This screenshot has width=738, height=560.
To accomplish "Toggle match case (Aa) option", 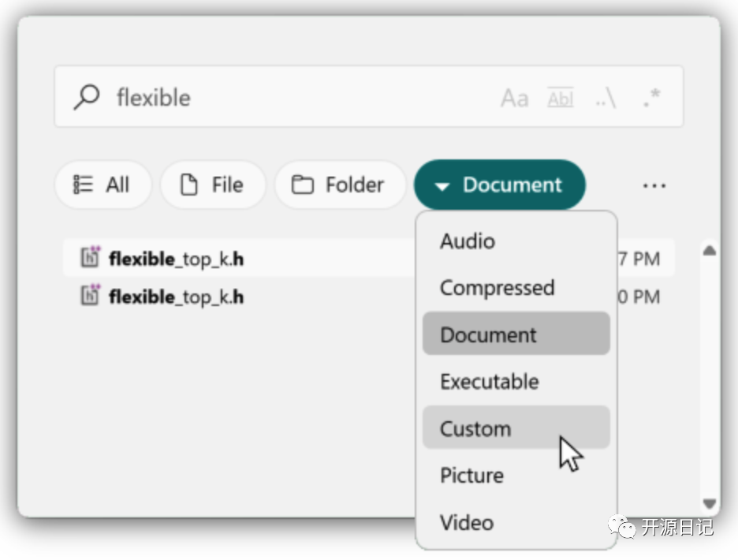I will (514, 98).
